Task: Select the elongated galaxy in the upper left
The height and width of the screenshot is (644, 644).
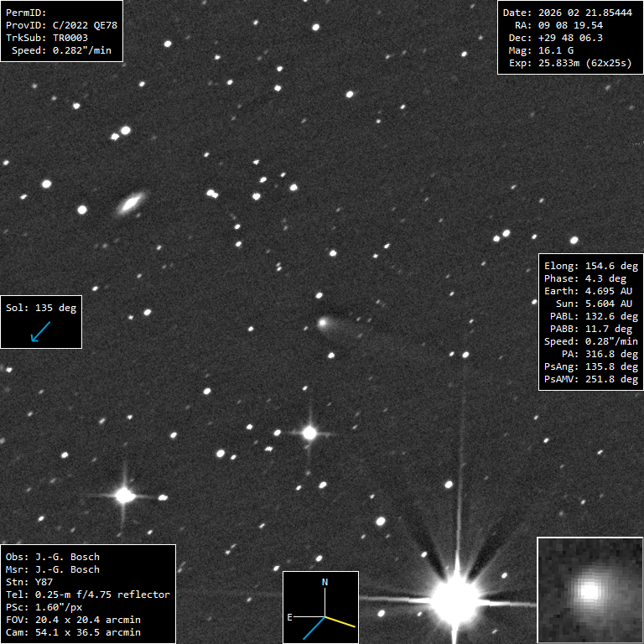Action: coord(132,202)
